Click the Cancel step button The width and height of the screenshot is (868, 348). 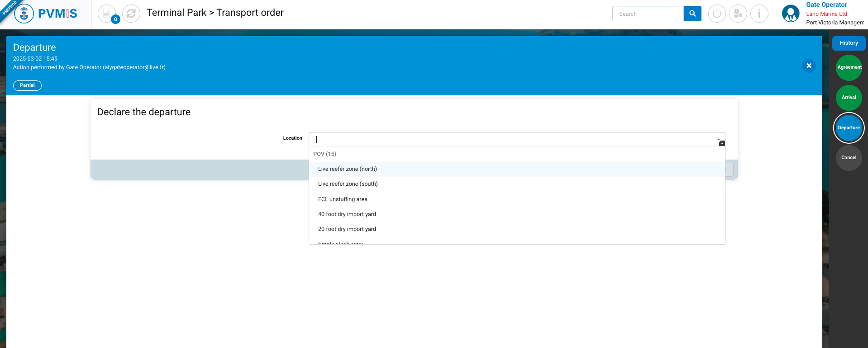tap(849, 158)
